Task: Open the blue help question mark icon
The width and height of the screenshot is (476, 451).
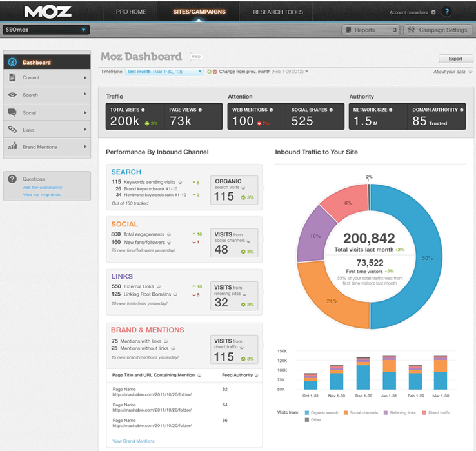Action: coord(447,12)
